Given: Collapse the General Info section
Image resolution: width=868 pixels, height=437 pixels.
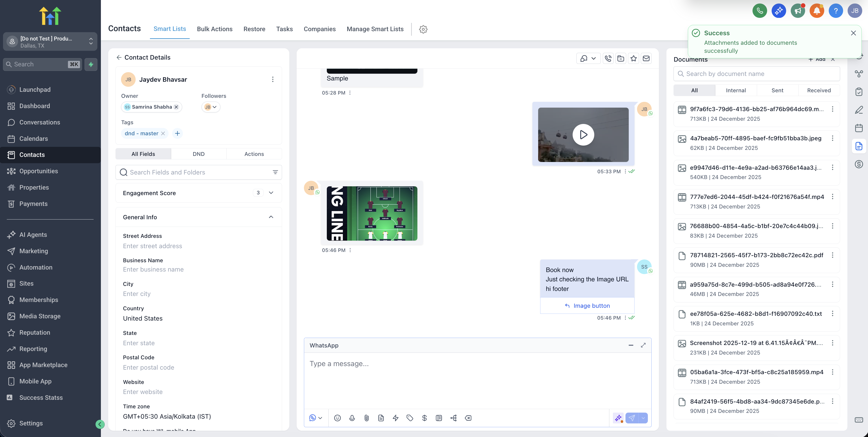Looking at the screenshot, I should pyautogui.click(x=271, y=217).
